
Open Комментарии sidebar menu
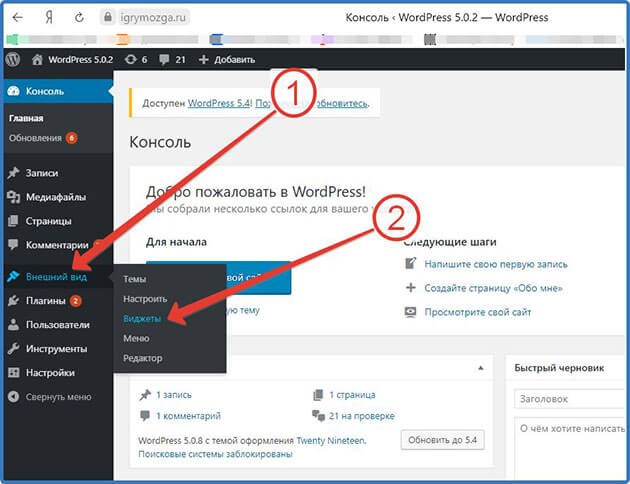pos(57,245)
